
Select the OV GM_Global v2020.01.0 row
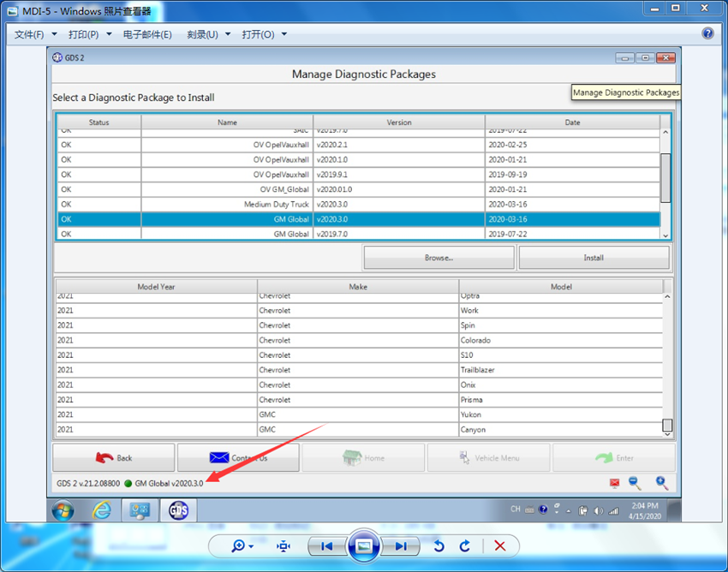pos(358,189)
